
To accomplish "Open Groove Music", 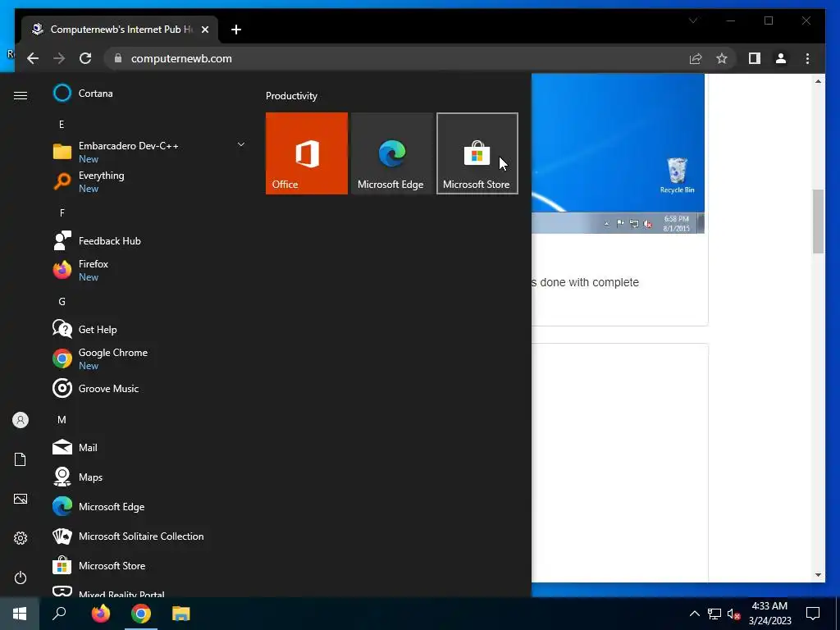I will pyautogui.click(x=148, y=388).
